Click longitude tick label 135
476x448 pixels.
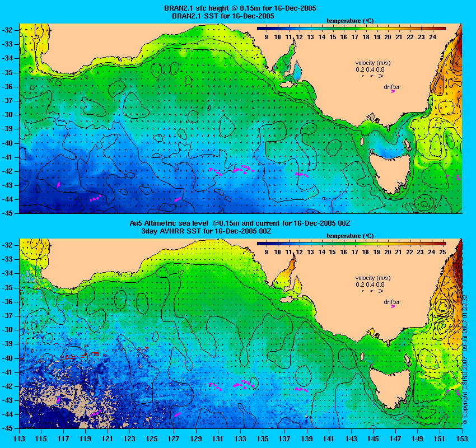coord(263,438)
